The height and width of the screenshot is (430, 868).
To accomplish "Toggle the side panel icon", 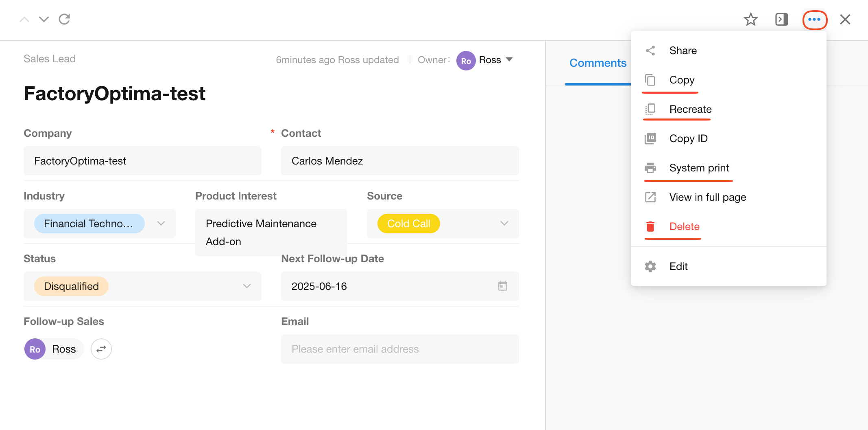I will [781, 20].
